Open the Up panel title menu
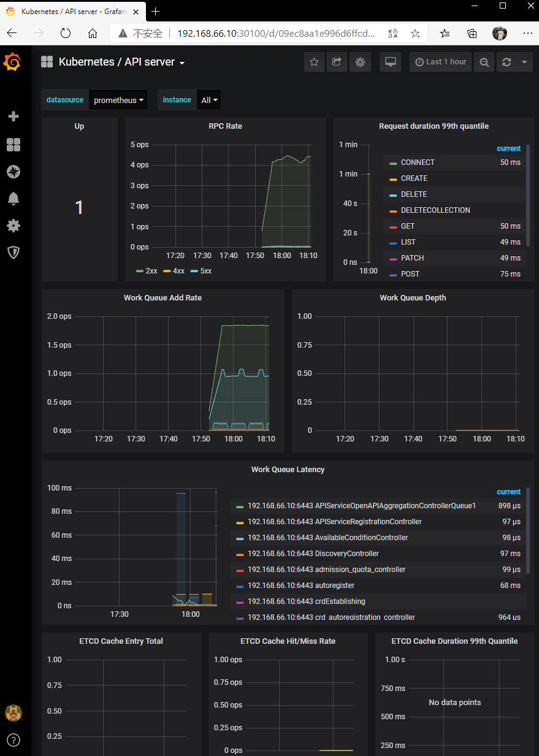 [x=79, y=126]
